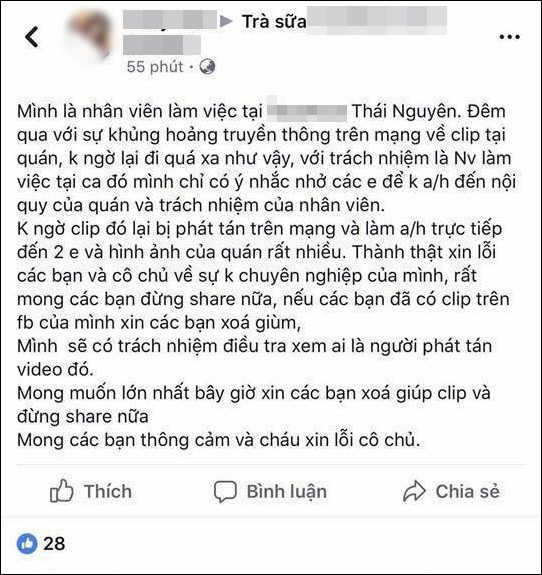542x575 pixels.
Task: Click the blurred shop name before Thái Nguyên
Action: click(307, 110)
